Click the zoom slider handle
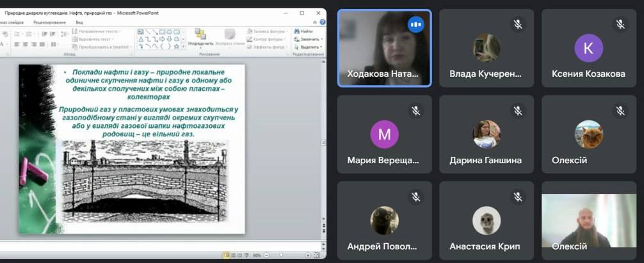This screenshot has height=263, width=644. coord(281,255)
